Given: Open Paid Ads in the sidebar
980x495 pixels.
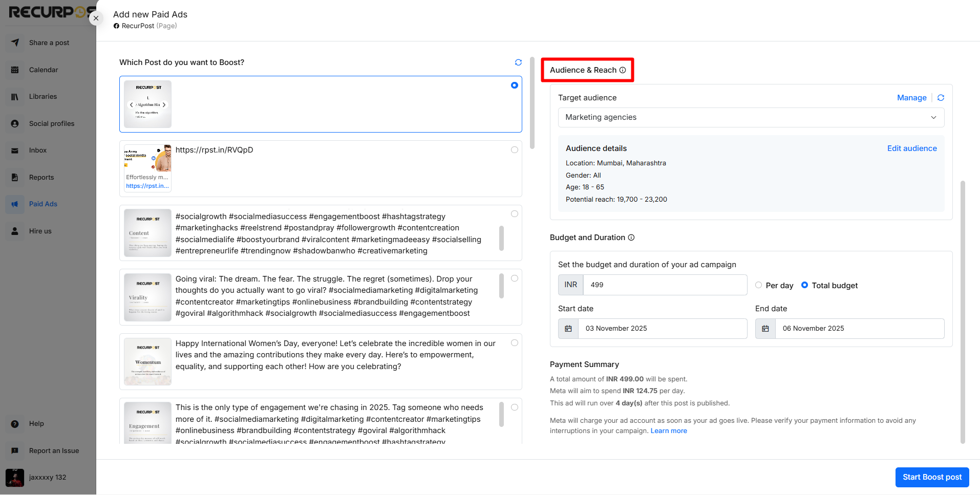Looking at the screenshot, I should pos(43,204).
